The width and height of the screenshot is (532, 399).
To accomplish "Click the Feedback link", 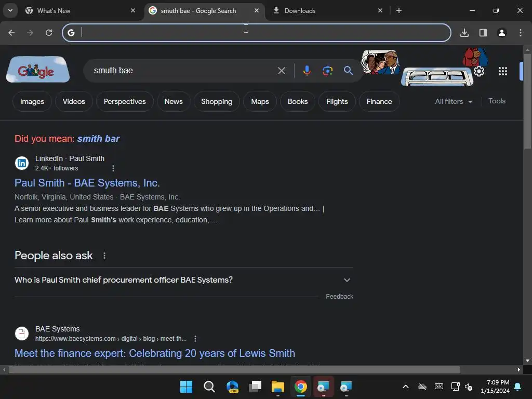I will pos(340,297).
